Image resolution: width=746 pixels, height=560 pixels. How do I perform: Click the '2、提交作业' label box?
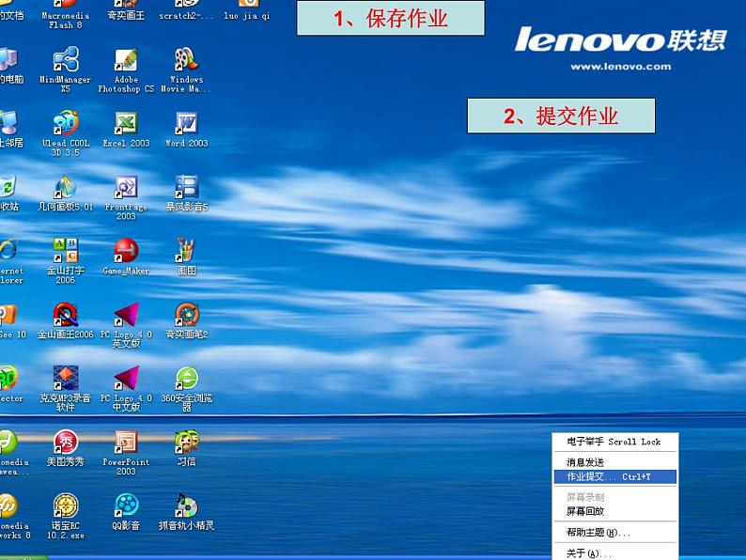[561, 116]
